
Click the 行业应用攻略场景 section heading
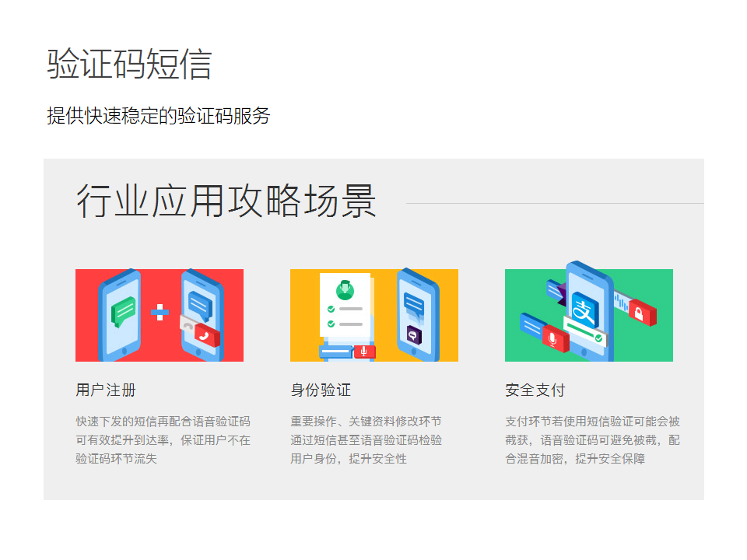(226, 201)
